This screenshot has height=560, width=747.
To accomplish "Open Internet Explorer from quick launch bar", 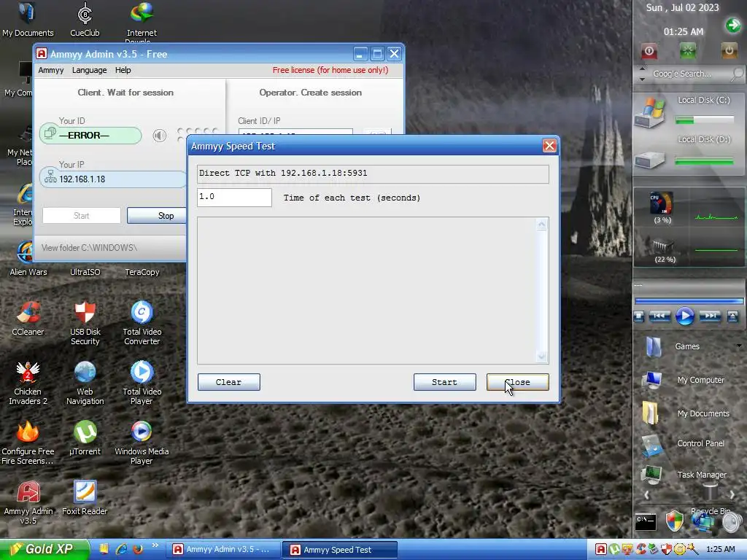I will click(122, 549).
